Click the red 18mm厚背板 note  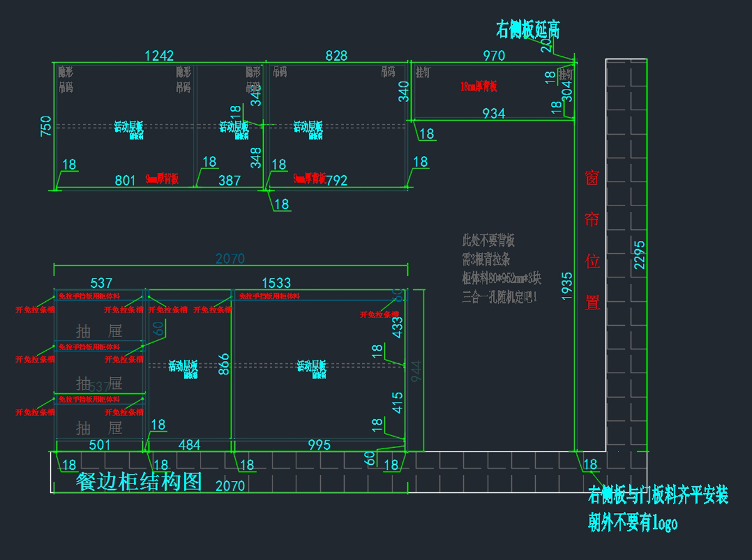click(x=478, y=87)
